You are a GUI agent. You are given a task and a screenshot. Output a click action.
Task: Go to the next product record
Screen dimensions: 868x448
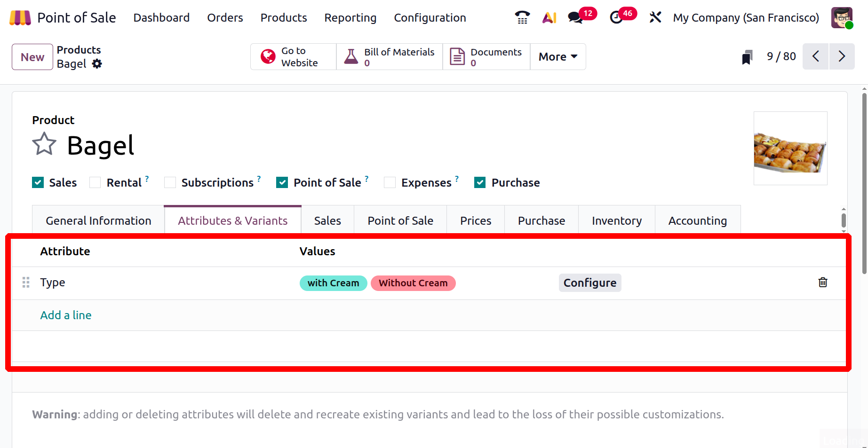coord(842,56)
